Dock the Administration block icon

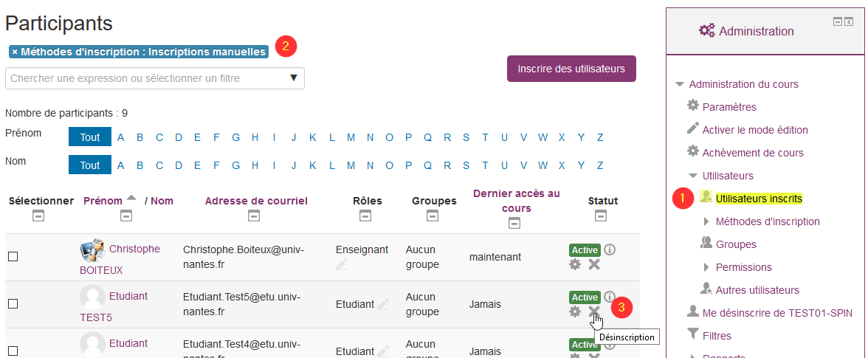pos(850,22)
